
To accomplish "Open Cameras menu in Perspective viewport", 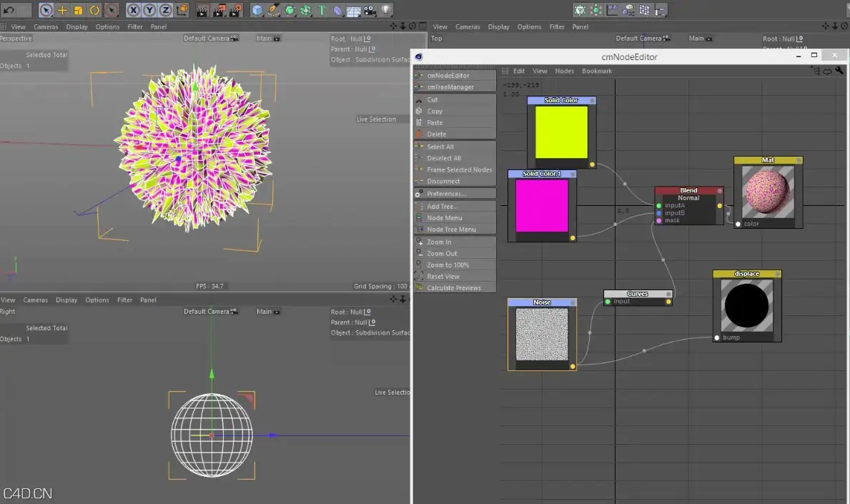I will (46, 26).
